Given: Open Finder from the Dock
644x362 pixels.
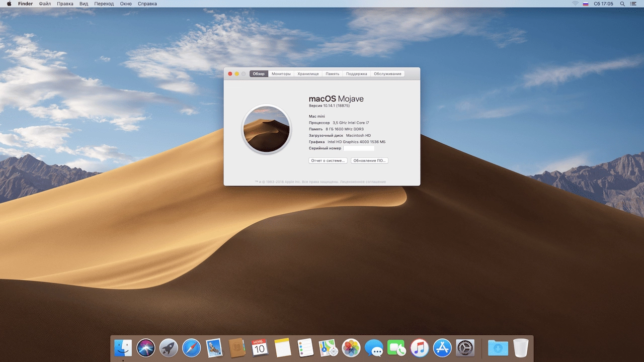Looking at the screenshot, I should coord(123,347).
